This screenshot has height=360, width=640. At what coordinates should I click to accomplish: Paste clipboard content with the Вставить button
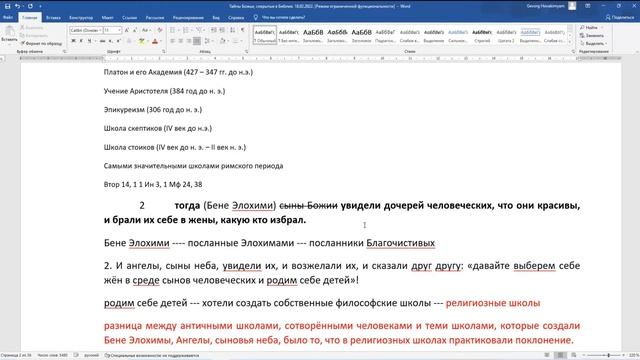point(9,34)
